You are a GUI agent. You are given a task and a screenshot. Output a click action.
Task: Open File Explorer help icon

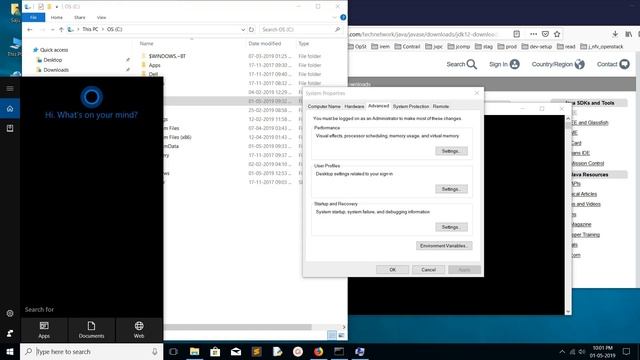(x=343, y=18)
